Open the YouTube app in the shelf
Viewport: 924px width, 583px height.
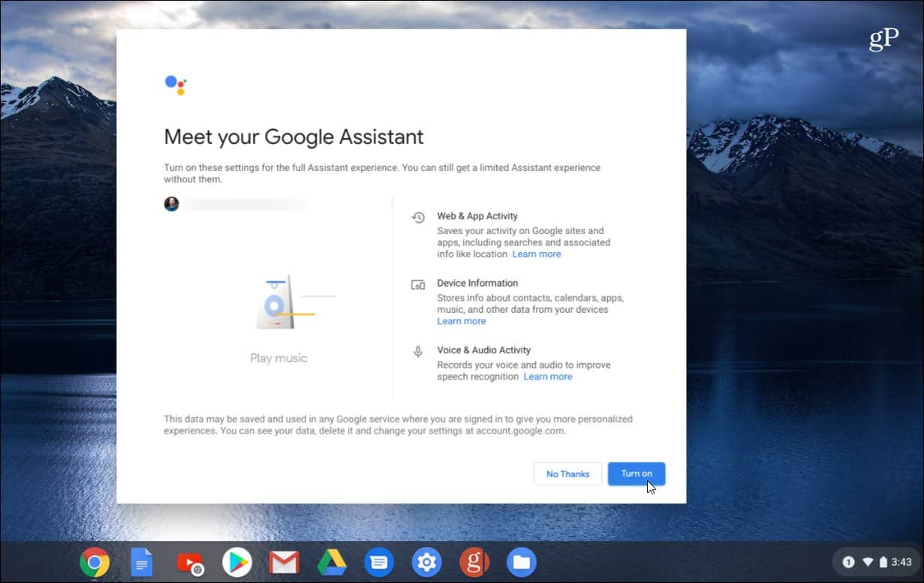click(189, 562)
